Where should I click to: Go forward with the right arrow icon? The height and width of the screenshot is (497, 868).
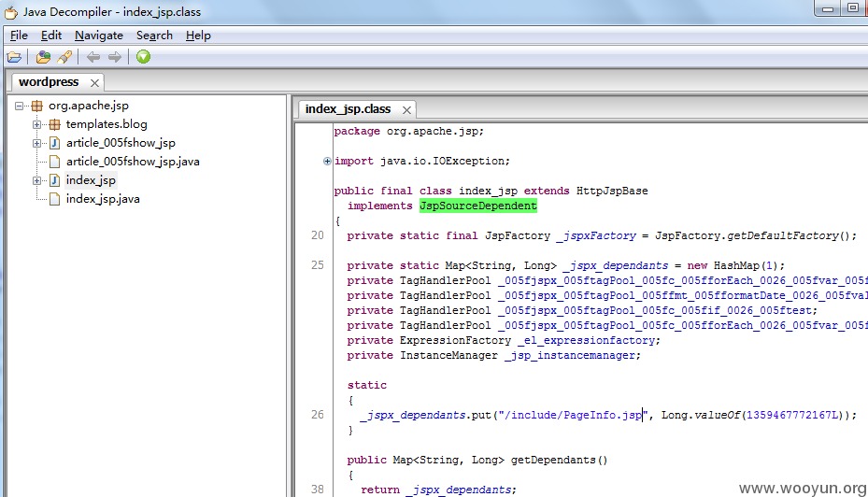point(115,57)
